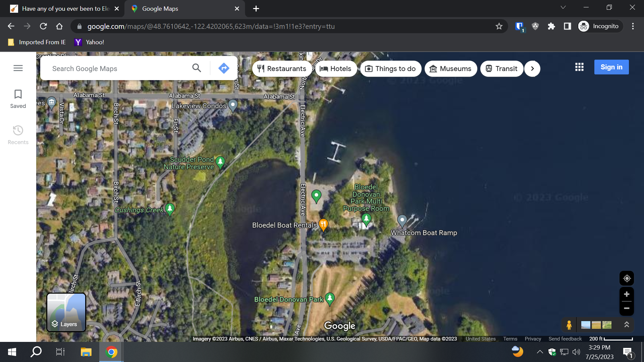Viewport: 644px width, 362px height.
Task: Filter map by Hotels
Action: [336, 69]
